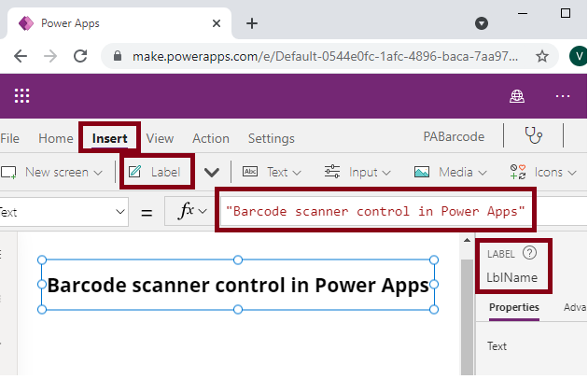Image resolution: width=588 pixels, height=379 pixels.
Task: Open a new browser tab
Action: (252, 23)
